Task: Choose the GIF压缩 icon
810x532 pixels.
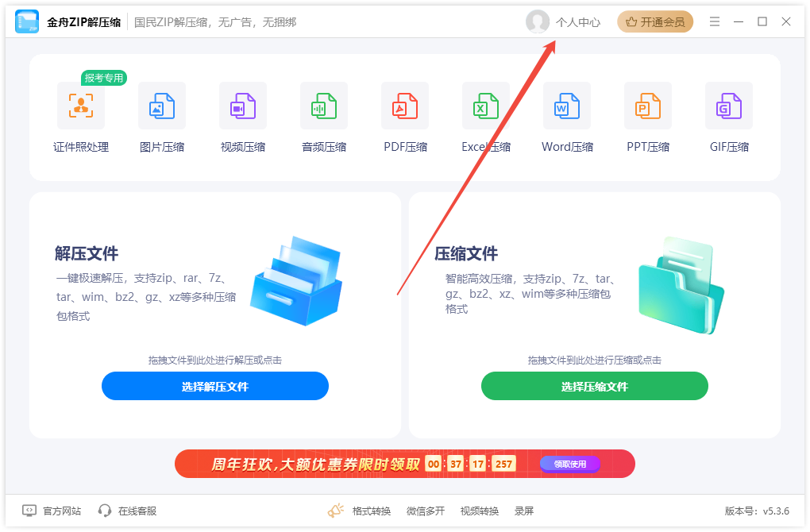Action: (729, 106)
